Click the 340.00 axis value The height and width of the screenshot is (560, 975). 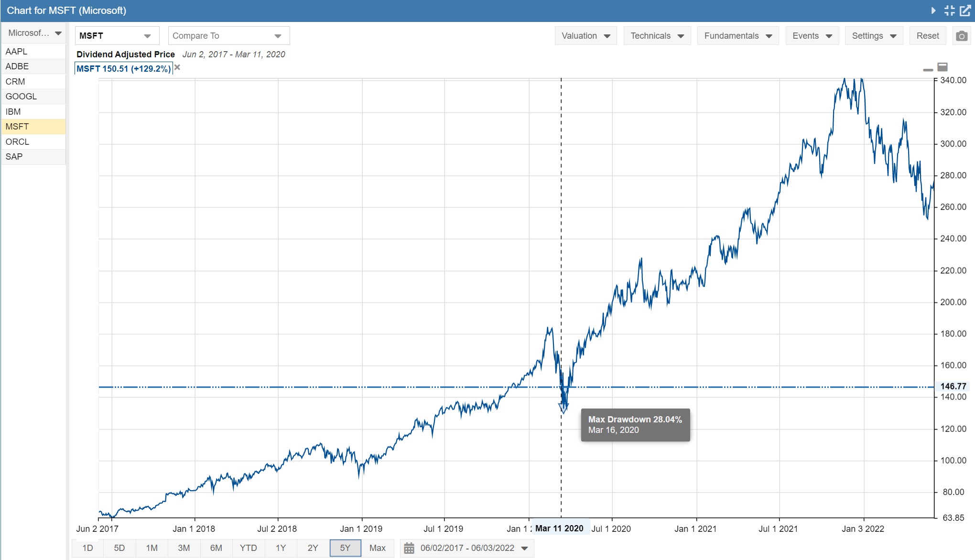953,80
